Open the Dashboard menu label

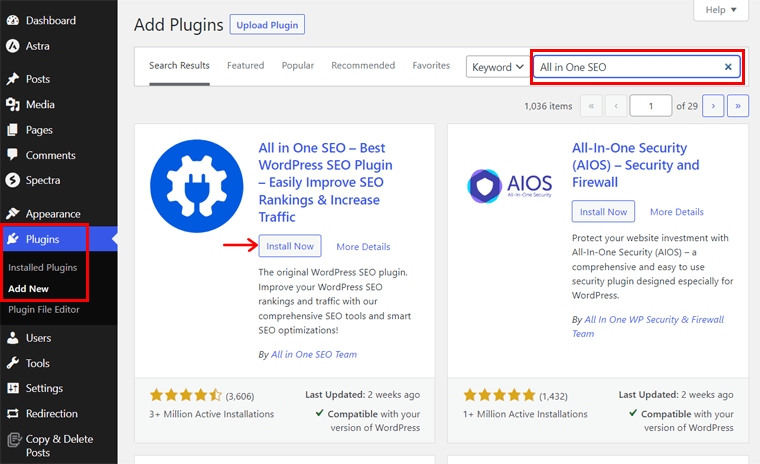[x=51, y=20]
